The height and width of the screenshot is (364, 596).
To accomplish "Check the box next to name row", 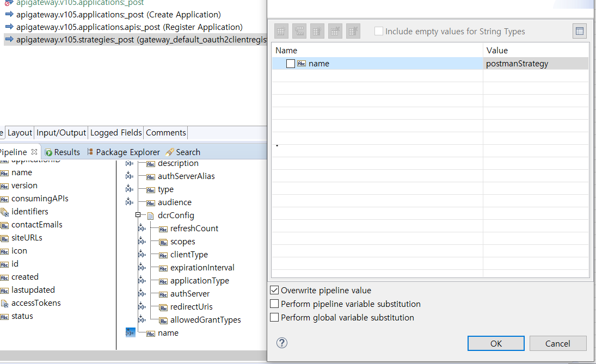I will coord(291,64).
